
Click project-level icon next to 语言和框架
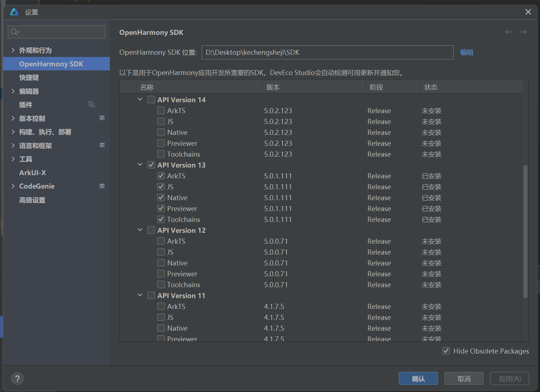[x=102, y=145]
